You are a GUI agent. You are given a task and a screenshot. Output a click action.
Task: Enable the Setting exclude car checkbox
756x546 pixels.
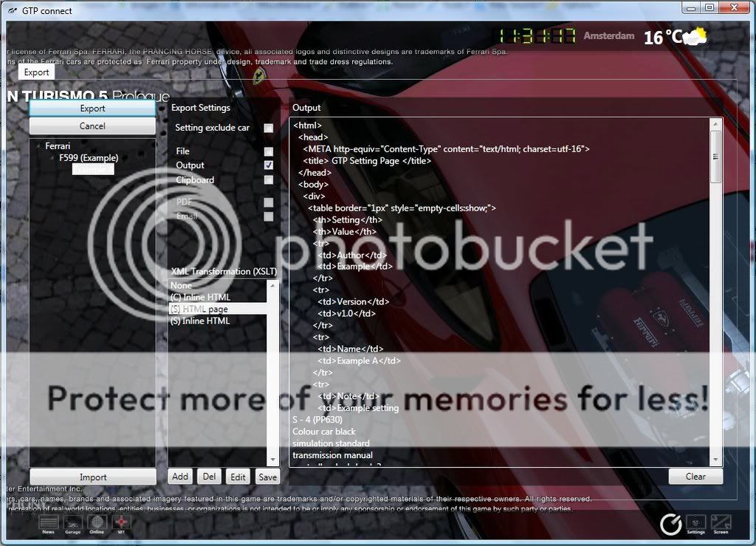click(269, 128)
